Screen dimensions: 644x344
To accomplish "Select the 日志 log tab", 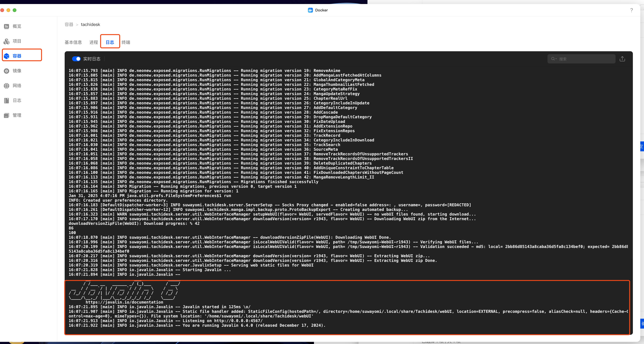I will point(110,42).
